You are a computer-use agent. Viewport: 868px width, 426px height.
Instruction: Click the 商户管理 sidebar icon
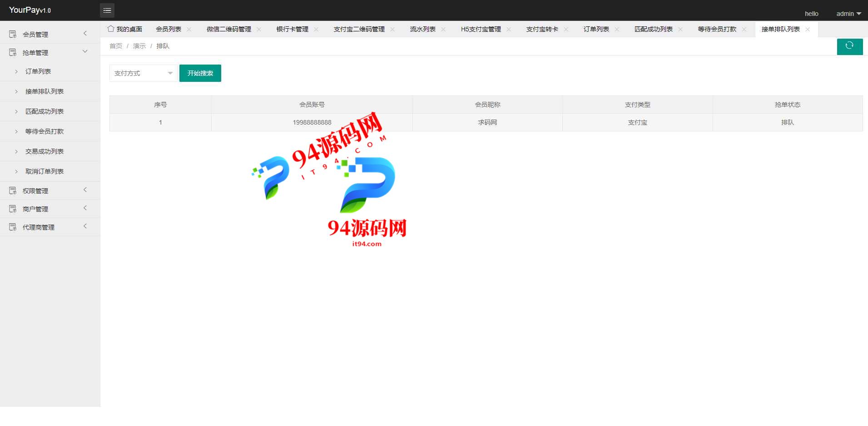tap(13, 209)
